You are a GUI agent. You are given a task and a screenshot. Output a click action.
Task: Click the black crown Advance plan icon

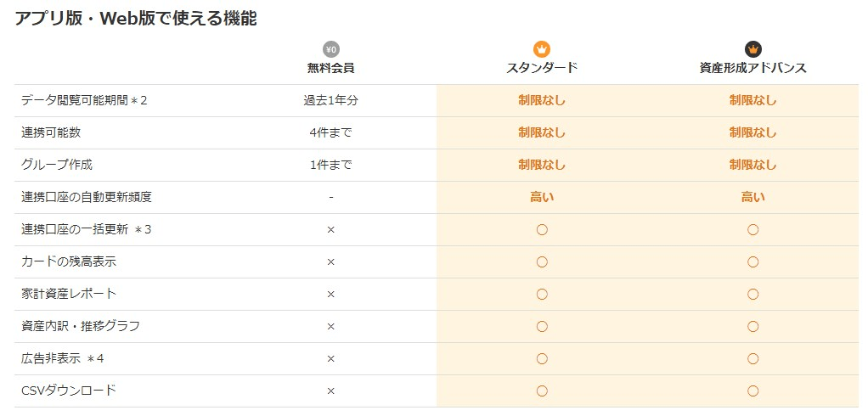pyautogui.click(x=752, y=49)
